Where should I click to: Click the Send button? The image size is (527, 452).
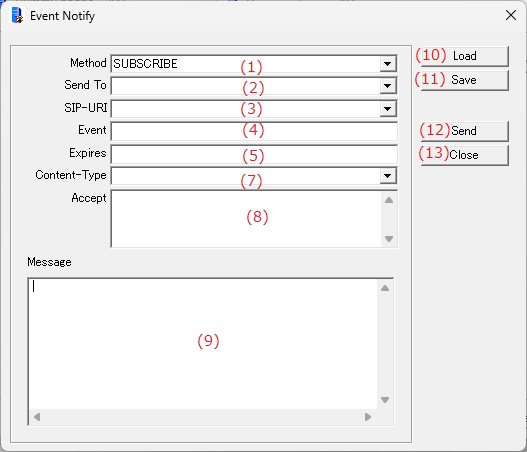(464, 131)
